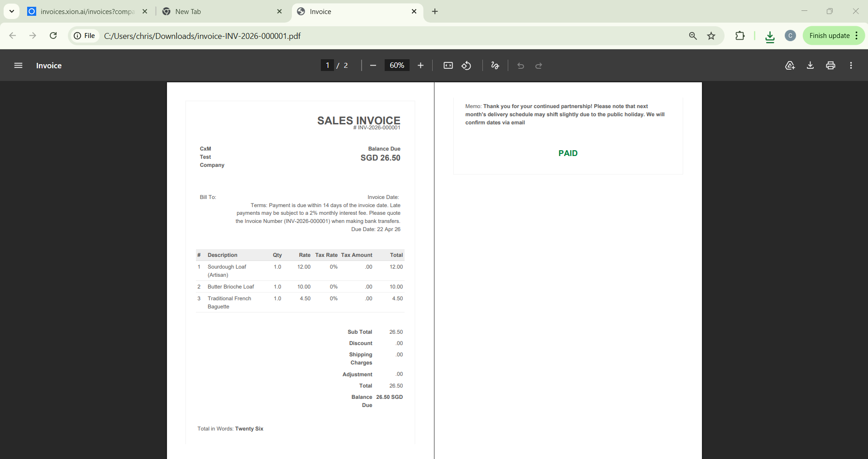
Task: Switch to the New Tab tab
Action: coord(217,12)
